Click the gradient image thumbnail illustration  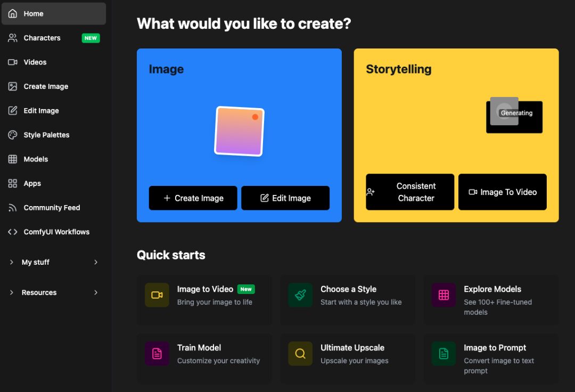239,131
